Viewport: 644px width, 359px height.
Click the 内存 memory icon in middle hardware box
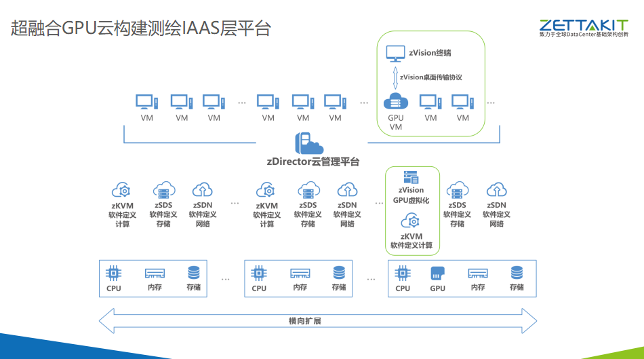[300, 273]
